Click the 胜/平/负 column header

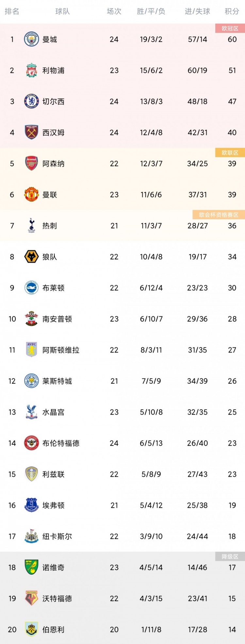[x=151, y=11]
